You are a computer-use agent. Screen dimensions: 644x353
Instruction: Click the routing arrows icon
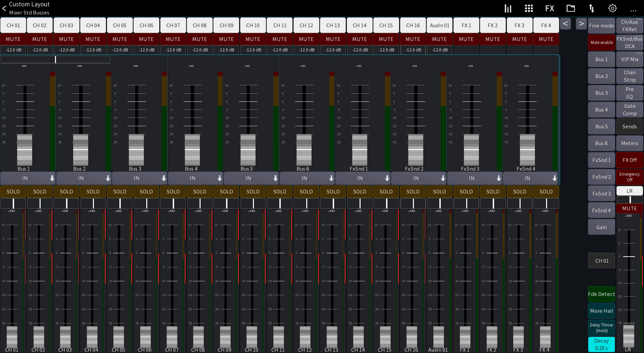592,8
